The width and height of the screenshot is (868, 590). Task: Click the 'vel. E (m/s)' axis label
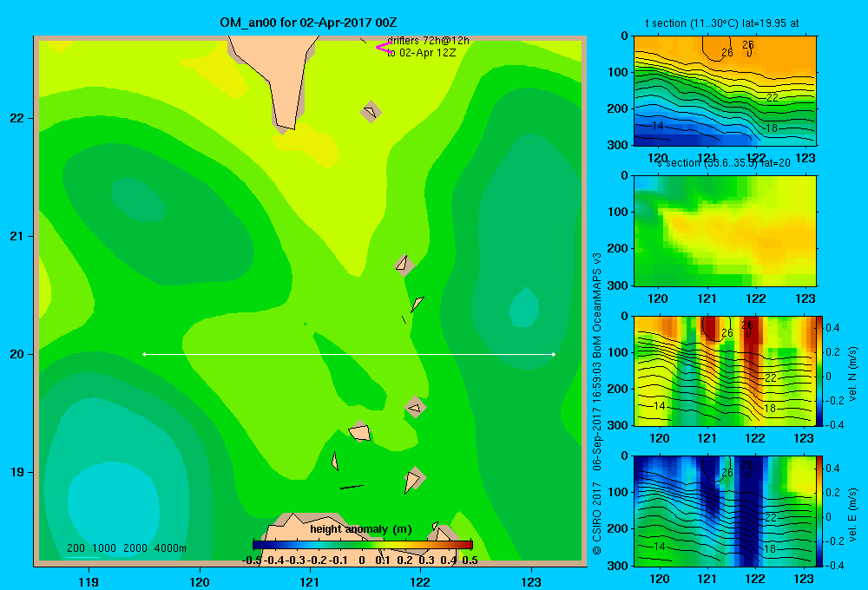click(853, 515)
